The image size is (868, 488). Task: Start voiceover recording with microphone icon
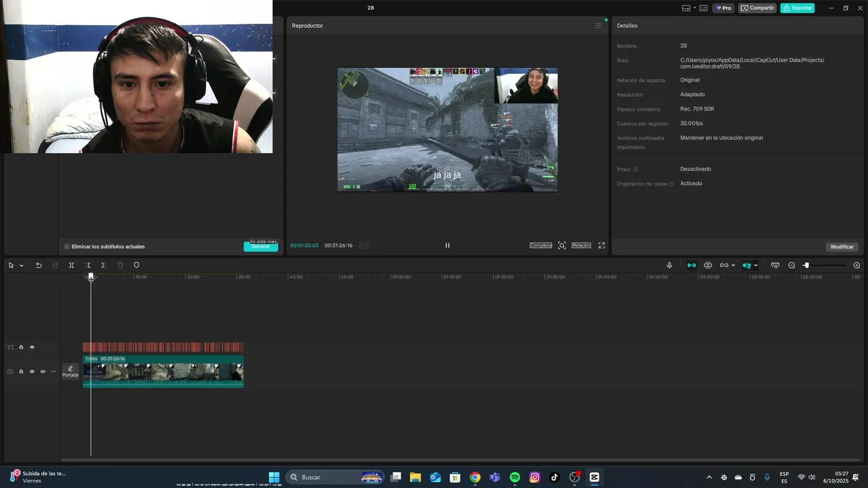[669, 265]
